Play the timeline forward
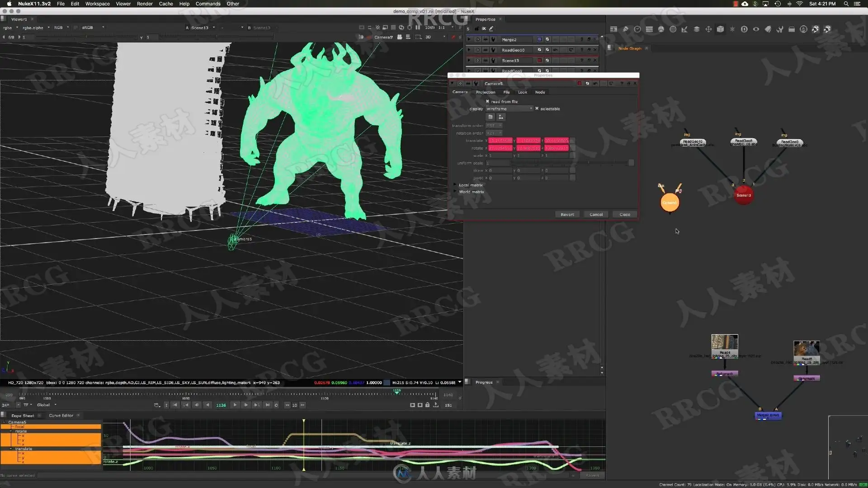This screenshot has height=488, width=868. [x=235, y=405]
